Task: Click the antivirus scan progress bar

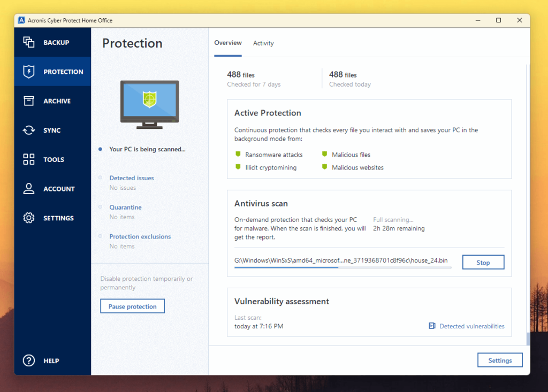Action: pos(343,267)
